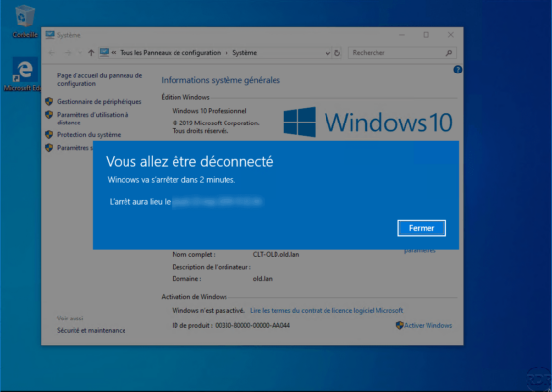Click the shield icon beside Protection du système
The height and width of the screenshot is (392, 552).
[49, 135]
